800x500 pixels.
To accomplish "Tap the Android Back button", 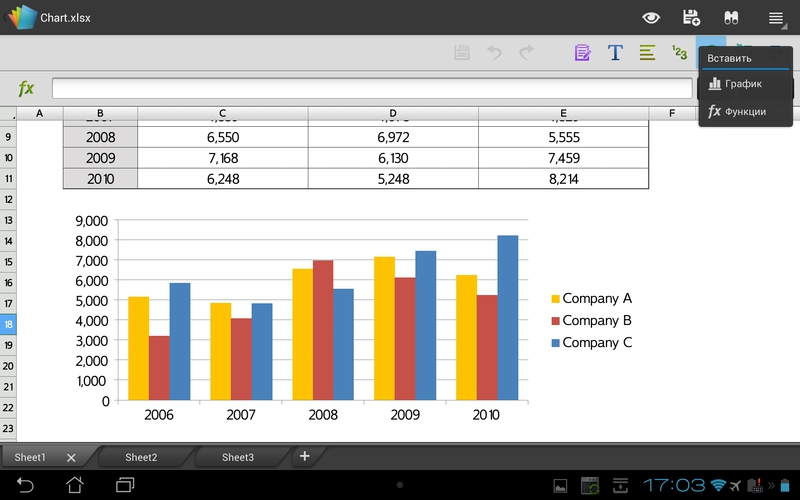I will point(25,485).
